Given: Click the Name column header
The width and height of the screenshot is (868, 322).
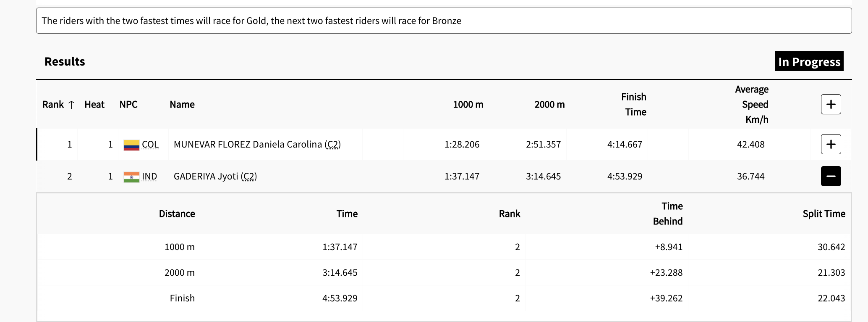Looking at the screenshot, I should click(182, 105).
